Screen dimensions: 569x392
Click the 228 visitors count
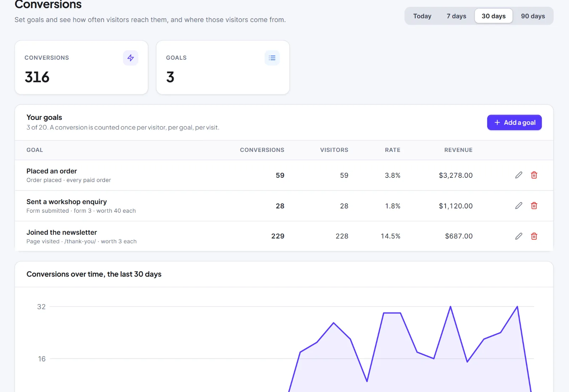(x=342, y=236)
